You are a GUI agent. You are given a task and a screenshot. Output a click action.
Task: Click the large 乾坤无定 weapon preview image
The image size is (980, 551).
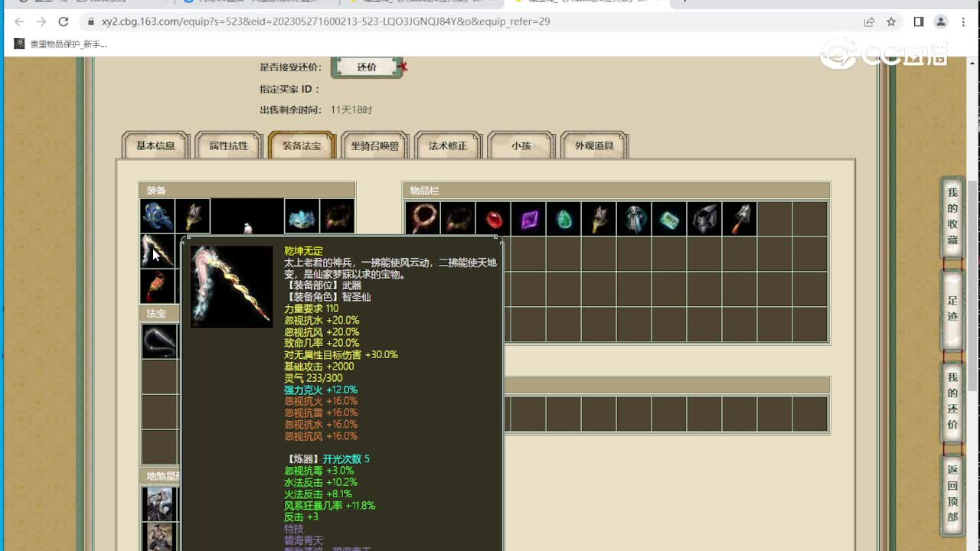pos(232,287)
